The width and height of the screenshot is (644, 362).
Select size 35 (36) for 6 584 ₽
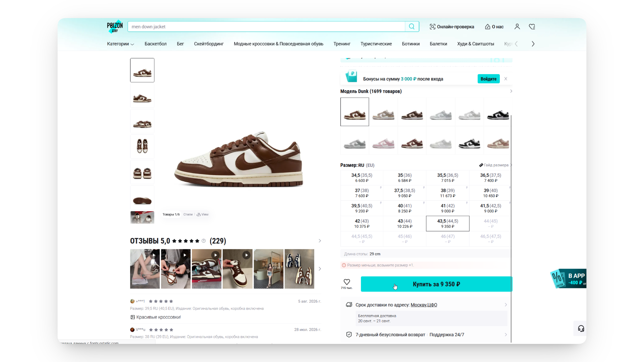(x=405, y=178)
